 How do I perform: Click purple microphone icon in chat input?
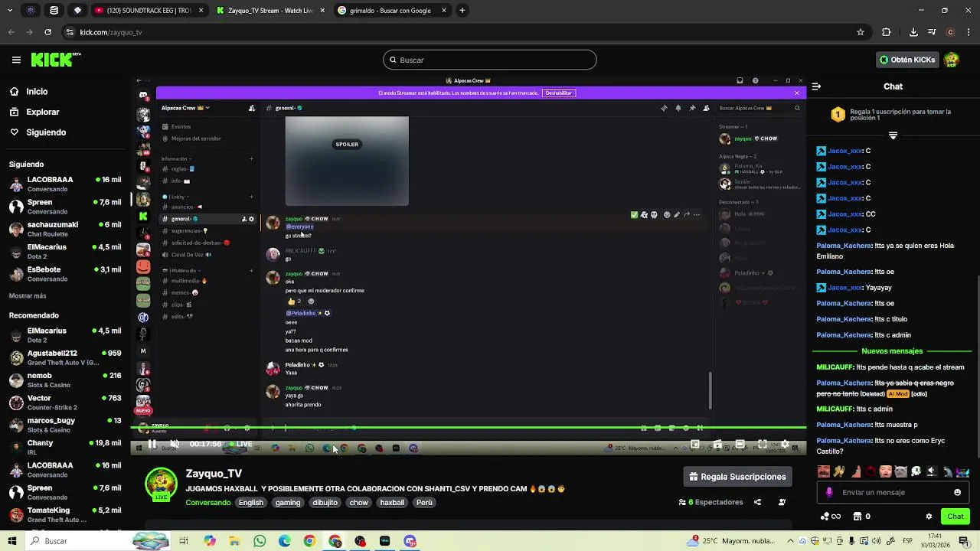coord(829,492)
